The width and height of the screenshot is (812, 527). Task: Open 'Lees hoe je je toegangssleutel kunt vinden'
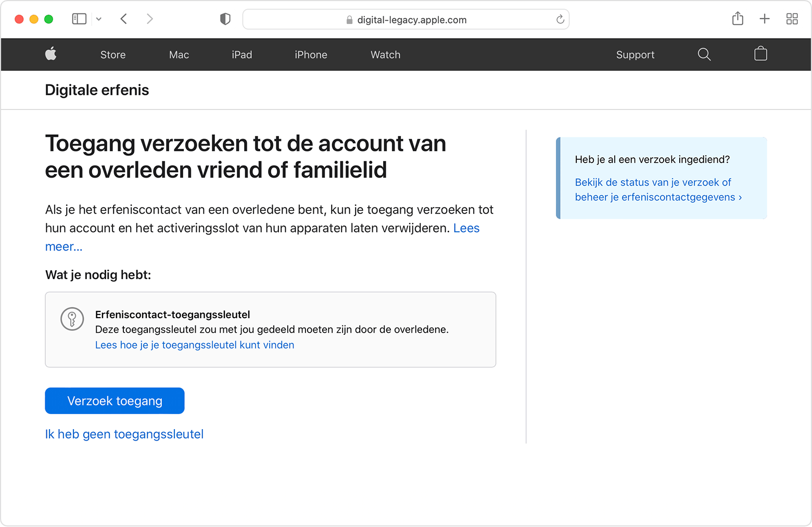[x=195, y=345]
